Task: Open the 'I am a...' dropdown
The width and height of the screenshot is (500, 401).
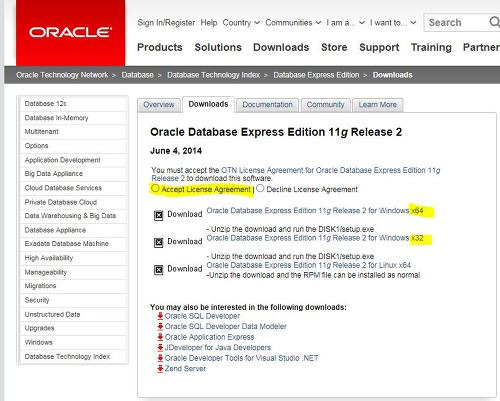Action: tap(345, 23)
